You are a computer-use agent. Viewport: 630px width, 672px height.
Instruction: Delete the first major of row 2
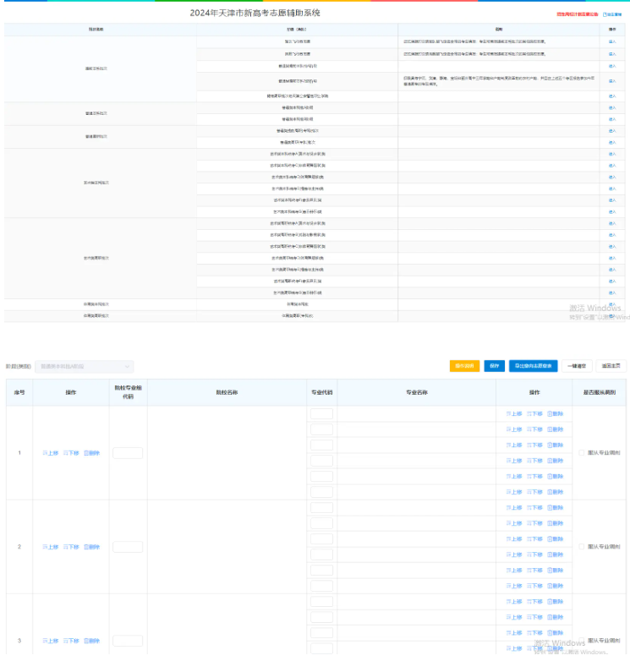[x=555, y=508]
